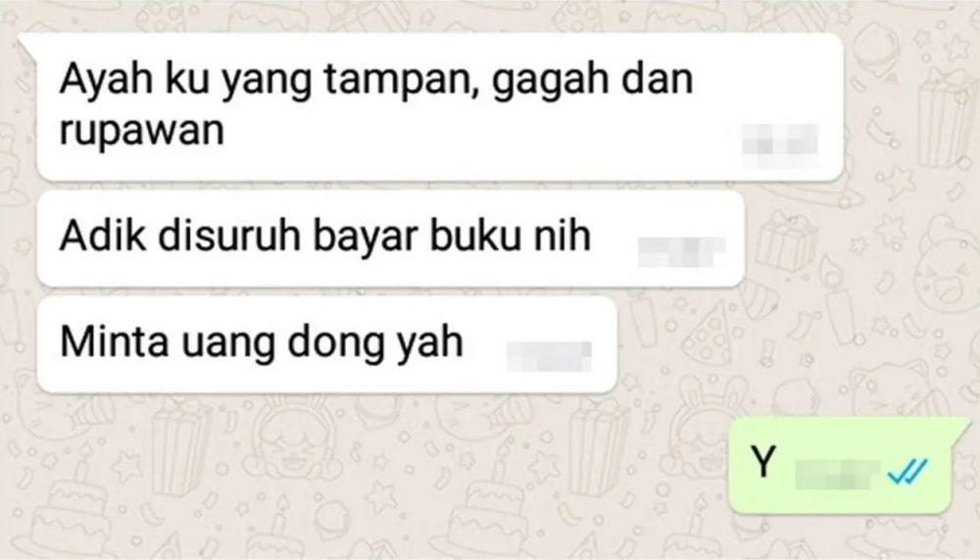Select the "Adik disuruh bayar buku nih" message
The image size is (980, 560).
(391, 239)
